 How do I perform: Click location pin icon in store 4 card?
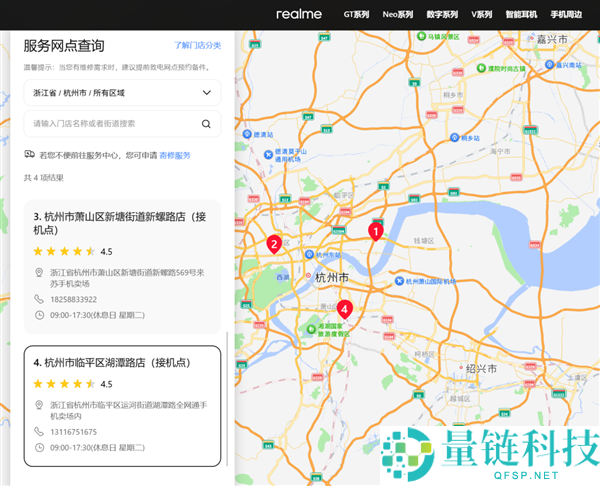coord(39,405)
